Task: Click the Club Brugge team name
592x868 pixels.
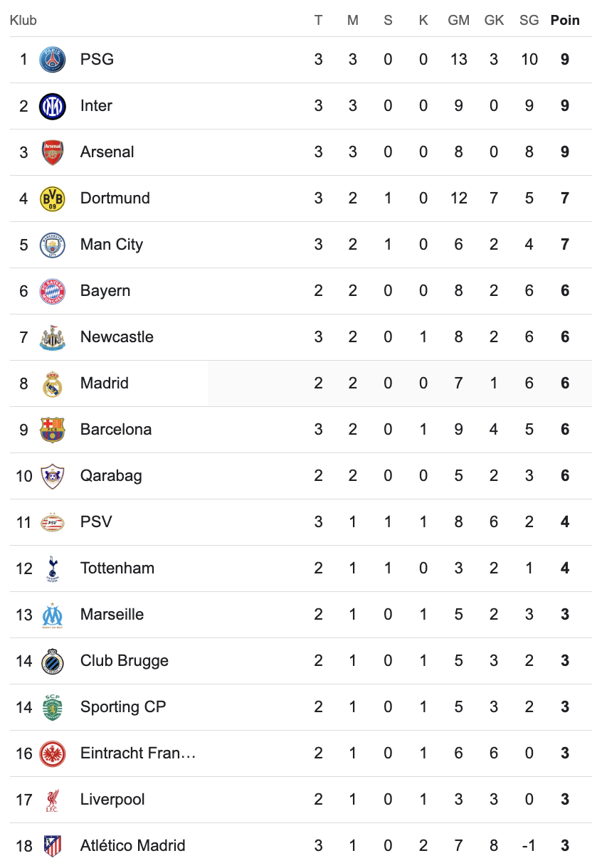Action: click(x=125, y=661)
